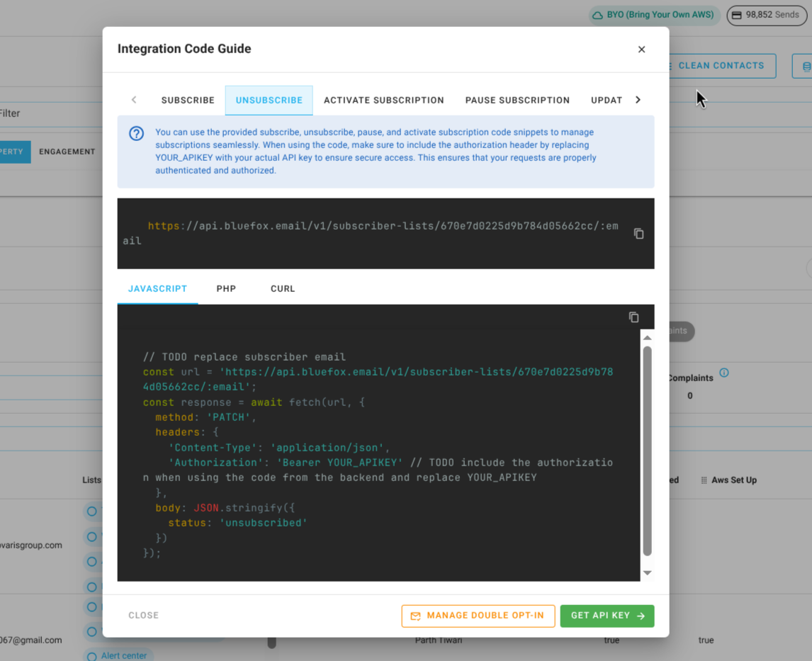Open the Pause Subscription tab
Viewport: 812px width, 661px height.
[x=517, y=100]
